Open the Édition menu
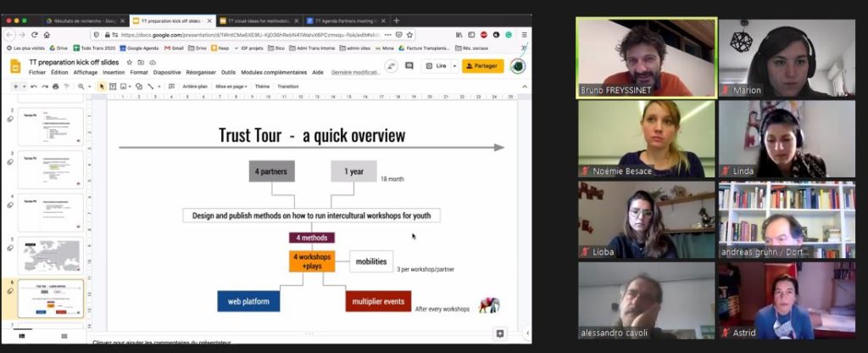This screenshot has height=353, width=868. point(59,73)
